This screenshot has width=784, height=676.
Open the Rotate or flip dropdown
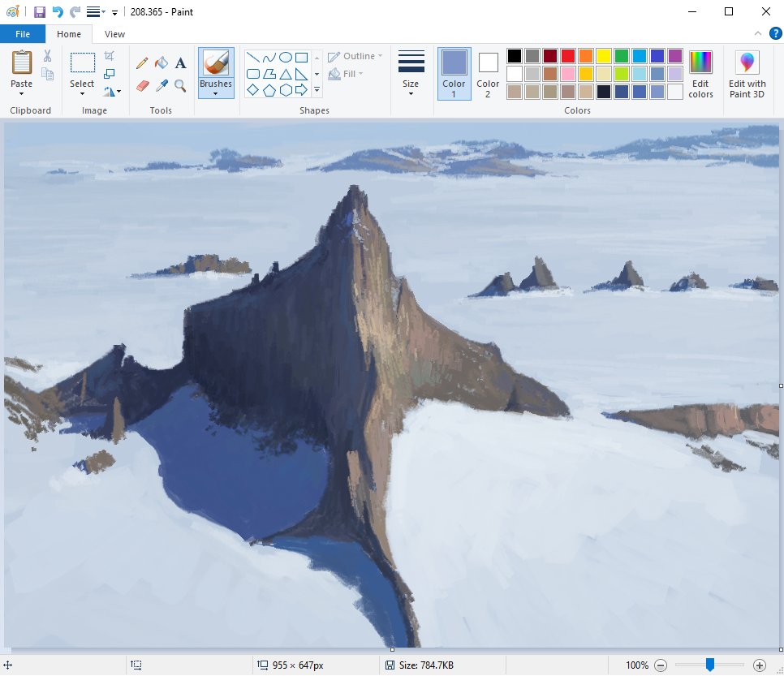(x=113, y=92)
